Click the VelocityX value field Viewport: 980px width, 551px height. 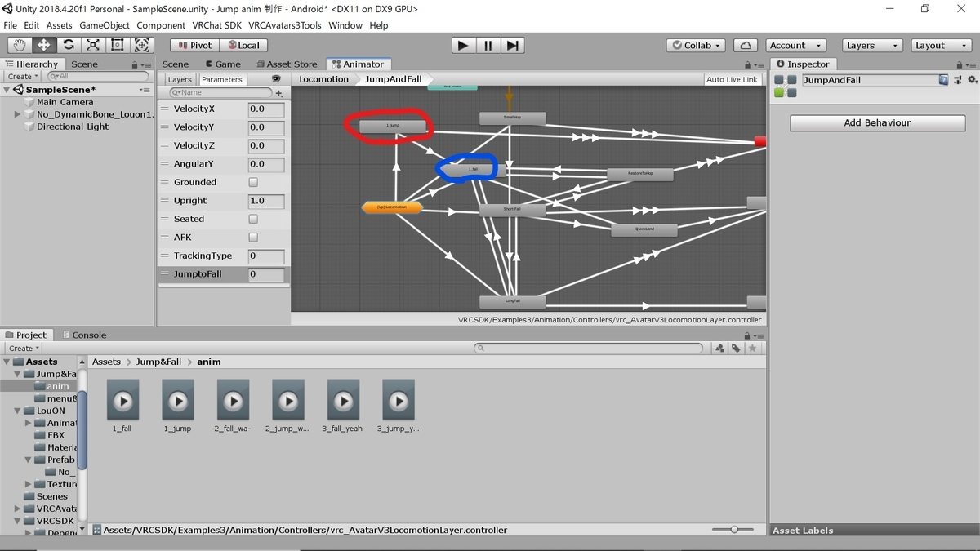coord(266,109)
